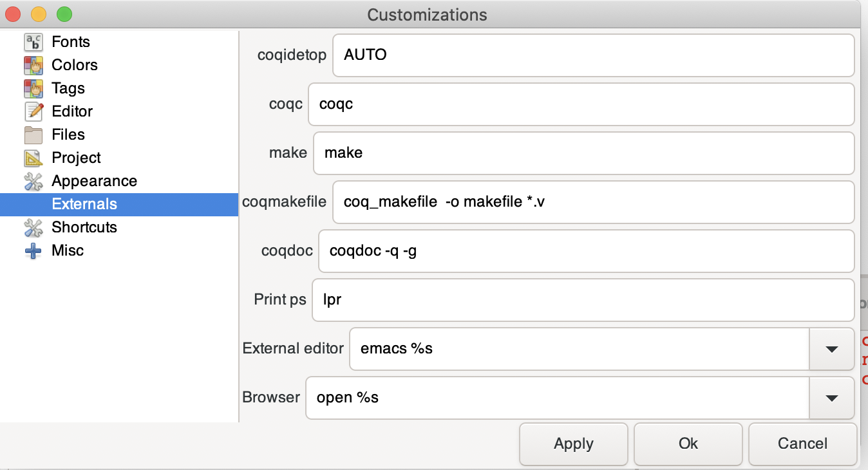Apply the current customization changes
868x470 pixels.
coord(573,444)
